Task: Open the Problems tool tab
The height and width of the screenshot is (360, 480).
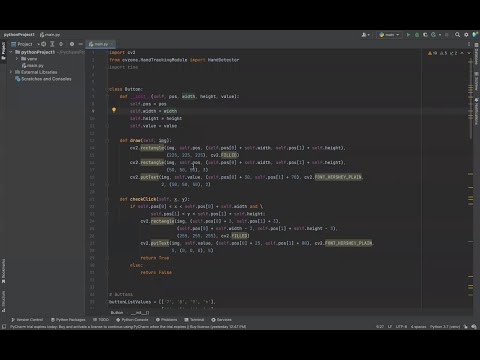Action: pyautogui.click(x=166, y=320)
